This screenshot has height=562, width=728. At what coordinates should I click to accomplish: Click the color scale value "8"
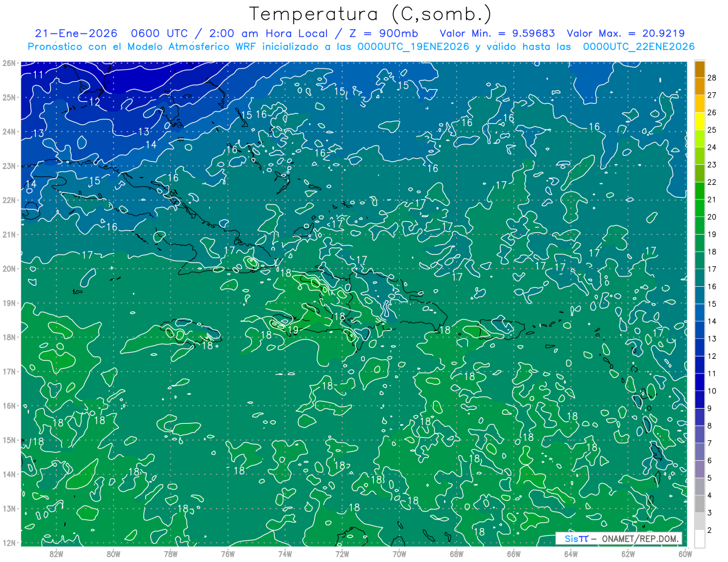[x=710, y=426]
